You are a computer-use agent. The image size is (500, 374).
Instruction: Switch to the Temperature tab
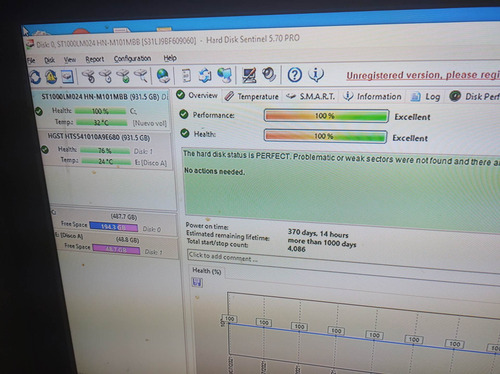(x=251, y=96)
